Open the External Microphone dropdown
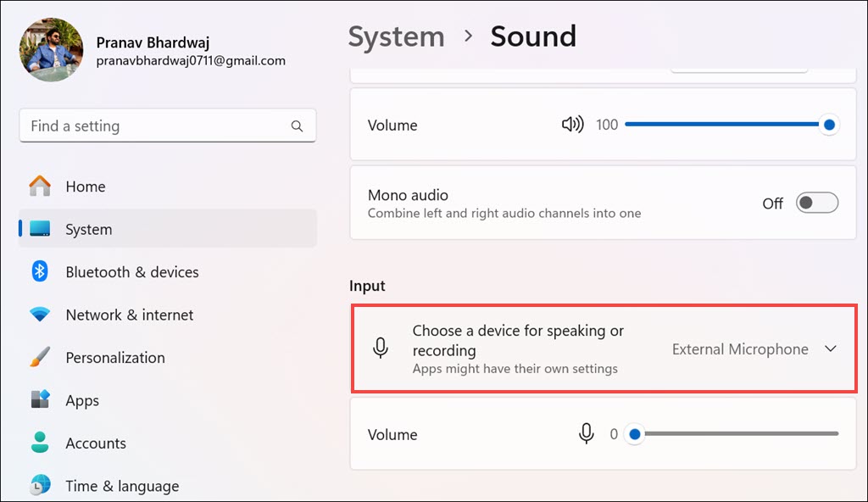The width and height of the screenshot is (868, 502). pos(740,349)
